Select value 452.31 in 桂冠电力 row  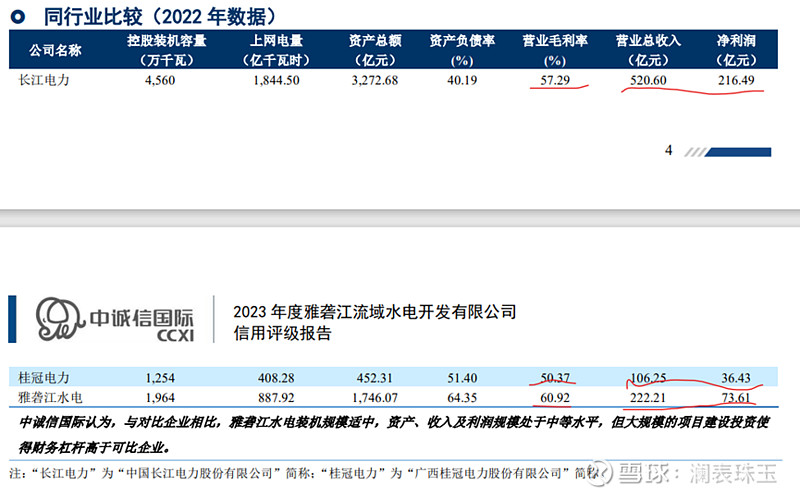375,378
